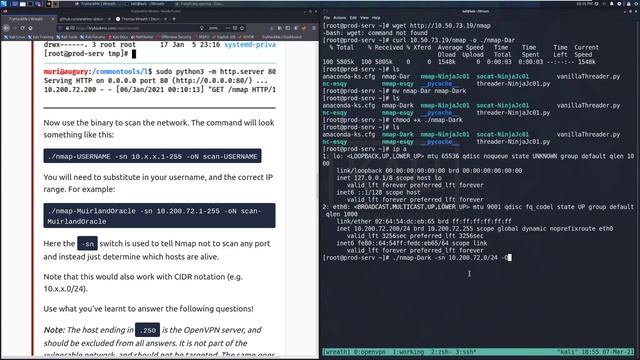The image size is (640, 360).
Task: Reload the TryHackMe page
Action: point(22,28)
